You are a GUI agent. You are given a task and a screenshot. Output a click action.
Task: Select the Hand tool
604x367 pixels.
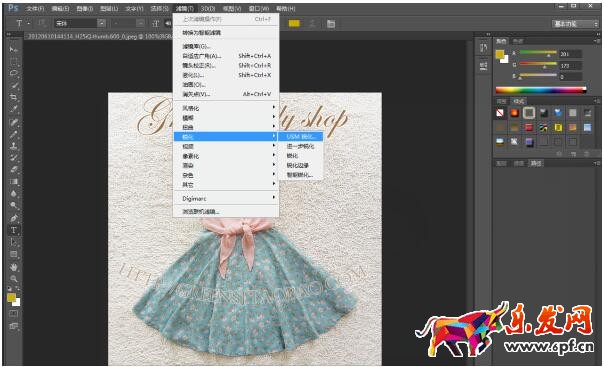[13, 267]
